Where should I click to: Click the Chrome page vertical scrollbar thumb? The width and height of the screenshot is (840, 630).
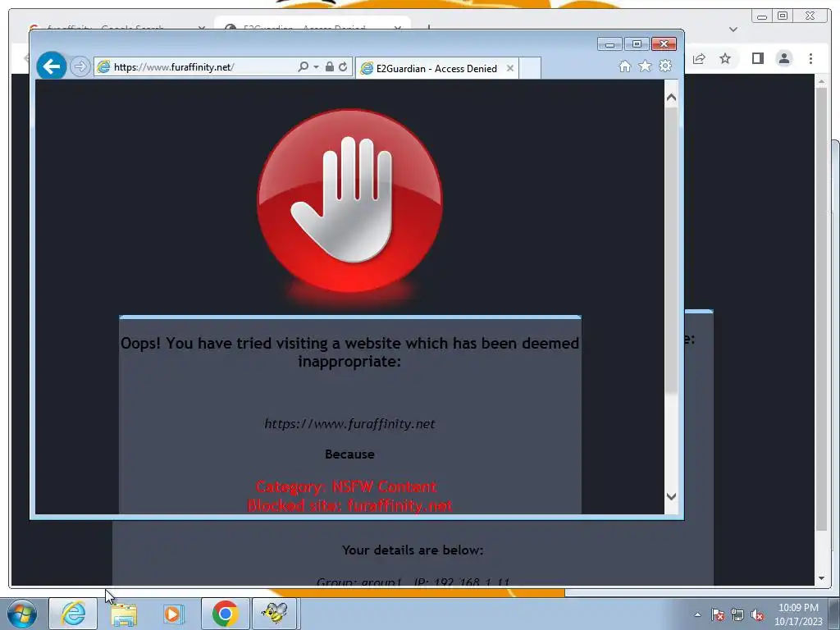click(x=821, y=309)
